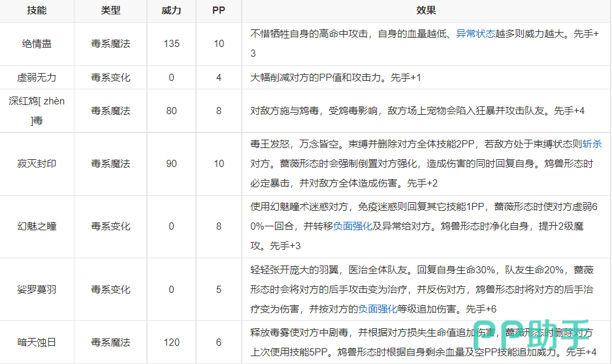
Task: Click the 类型 column header
Action: pyautogui.click(x=110, y=11)
